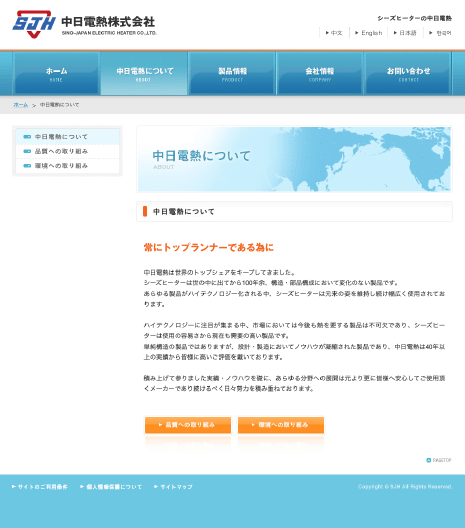The height and width of the screenshot is (528, 465).
Task: Click orange 環境への取り組み button
Action: point(281,425)
